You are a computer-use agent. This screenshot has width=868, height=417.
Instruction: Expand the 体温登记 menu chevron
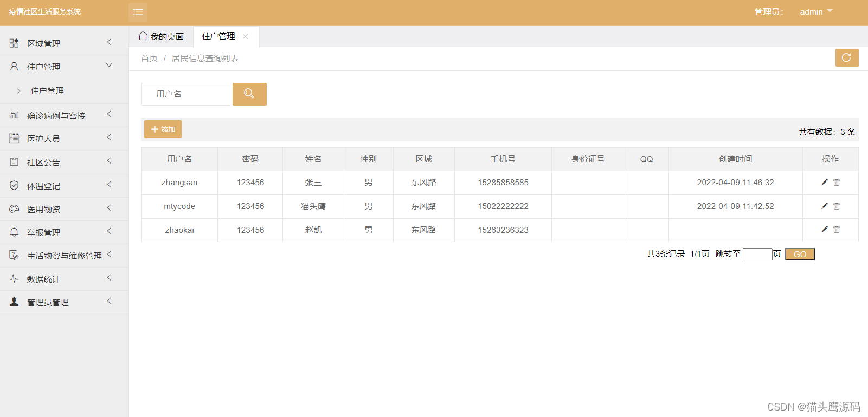(x=109, y=184)
